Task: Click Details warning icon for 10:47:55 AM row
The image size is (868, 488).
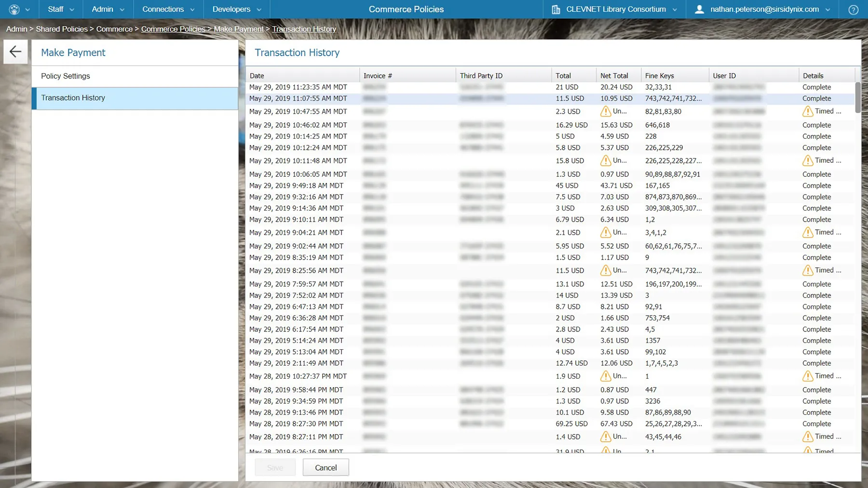Action: 808,111
